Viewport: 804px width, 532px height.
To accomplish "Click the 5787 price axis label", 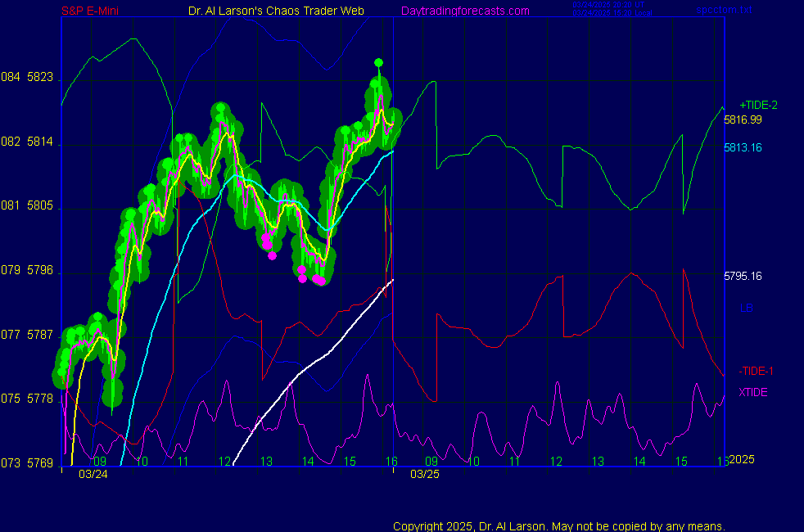I will pyautogui.click(x=39, y=335).
